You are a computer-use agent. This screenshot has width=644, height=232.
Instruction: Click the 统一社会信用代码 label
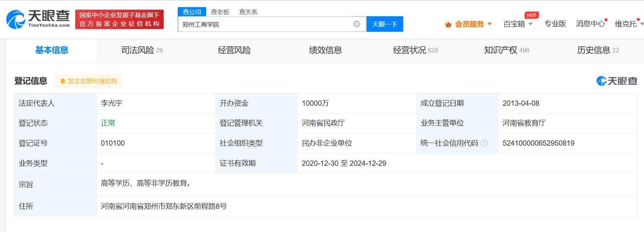click(449, 143)
